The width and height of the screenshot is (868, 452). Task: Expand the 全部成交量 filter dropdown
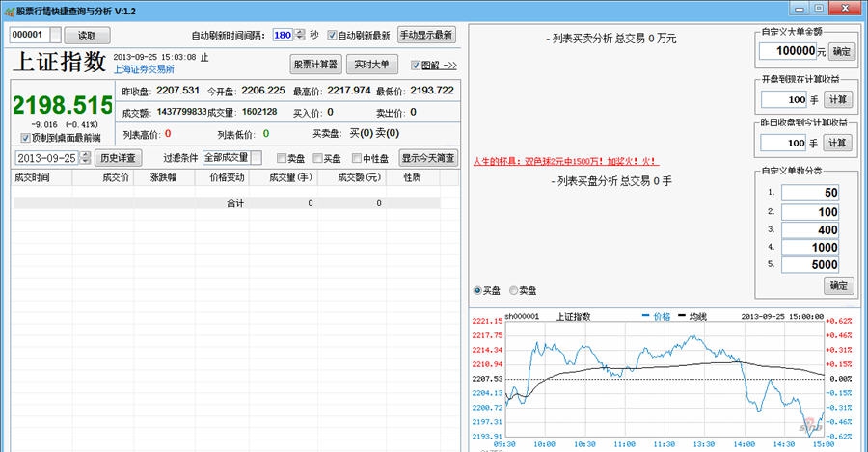pos(256,158)
